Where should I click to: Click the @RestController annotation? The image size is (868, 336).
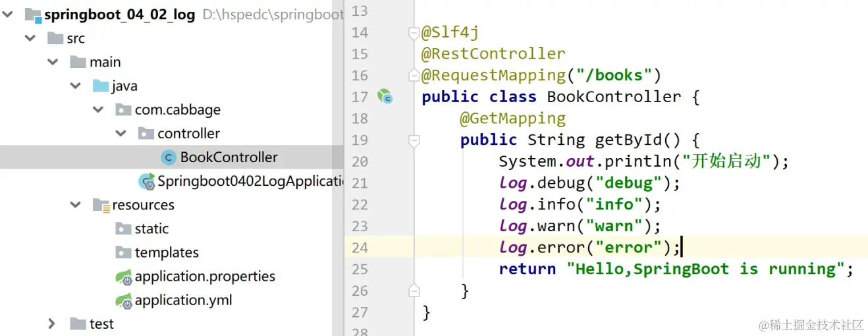[x=493, y=53]
